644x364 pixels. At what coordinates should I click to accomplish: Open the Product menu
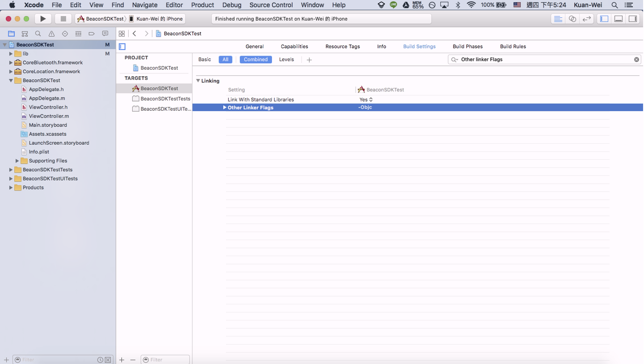[203, 5]
